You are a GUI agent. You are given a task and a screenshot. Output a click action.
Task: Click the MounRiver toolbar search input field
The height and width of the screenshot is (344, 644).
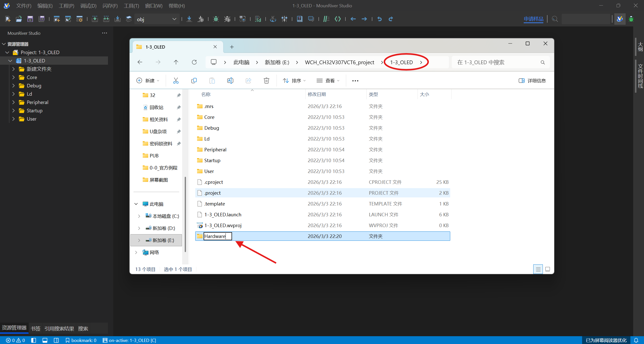click(586, 19)
